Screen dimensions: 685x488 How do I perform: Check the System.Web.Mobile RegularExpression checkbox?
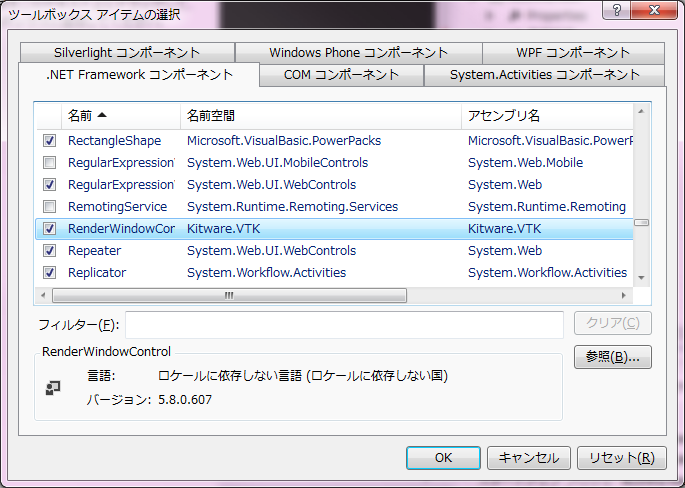point(49,163)
